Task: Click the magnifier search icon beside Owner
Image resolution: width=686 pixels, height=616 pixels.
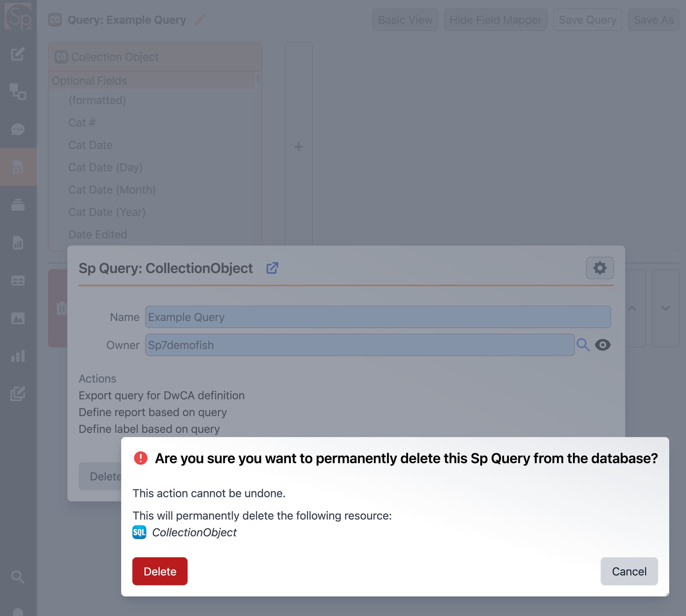Action: (x=583, y=345)
